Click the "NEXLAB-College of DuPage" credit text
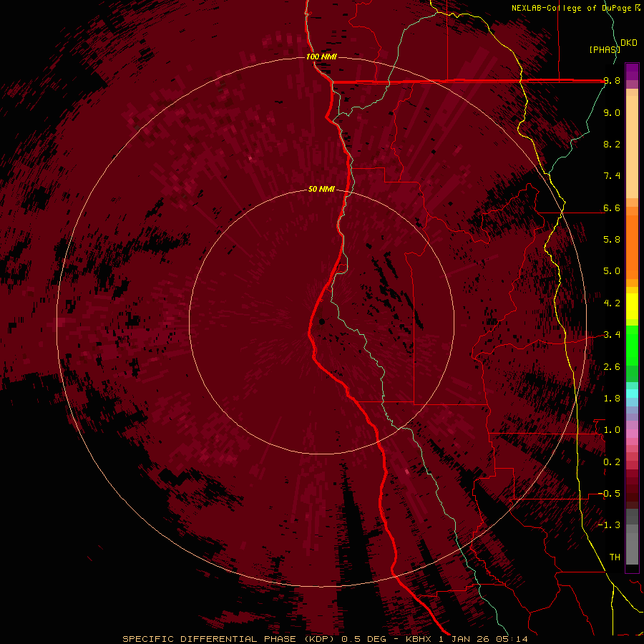 click(x=572, y=8)
